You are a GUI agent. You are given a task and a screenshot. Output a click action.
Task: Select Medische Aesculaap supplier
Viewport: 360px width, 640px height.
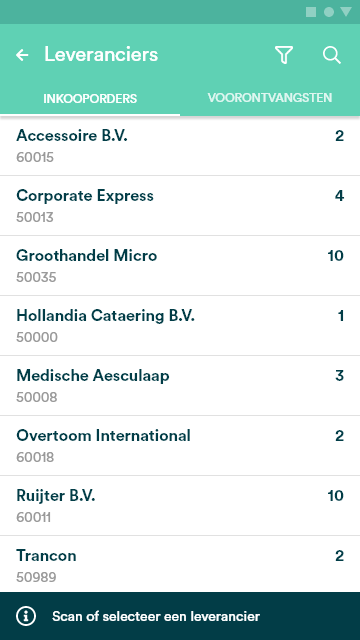click(180, 386)
